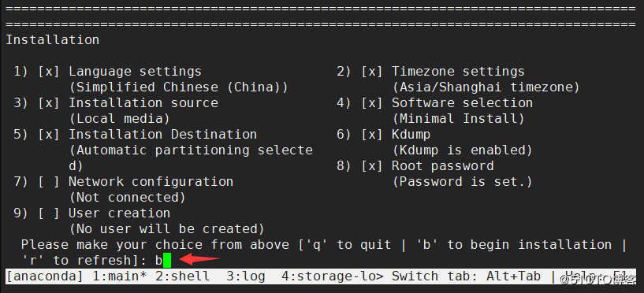
Task: Click the green cursor block at the prompt
Action: pos(167,261)
